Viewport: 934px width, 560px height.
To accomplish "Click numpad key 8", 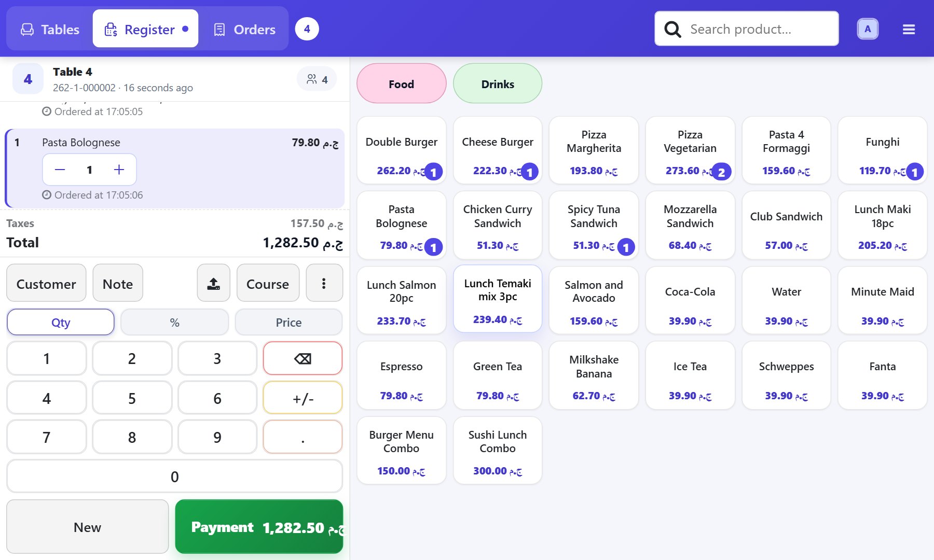I will [x=132, y=437].
